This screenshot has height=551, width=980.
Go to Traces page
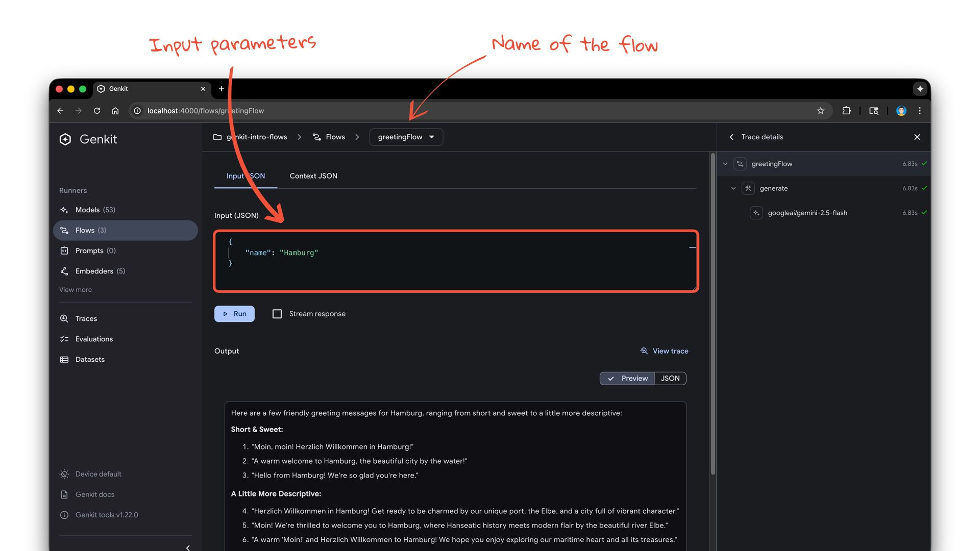click(x=86, y=318)
